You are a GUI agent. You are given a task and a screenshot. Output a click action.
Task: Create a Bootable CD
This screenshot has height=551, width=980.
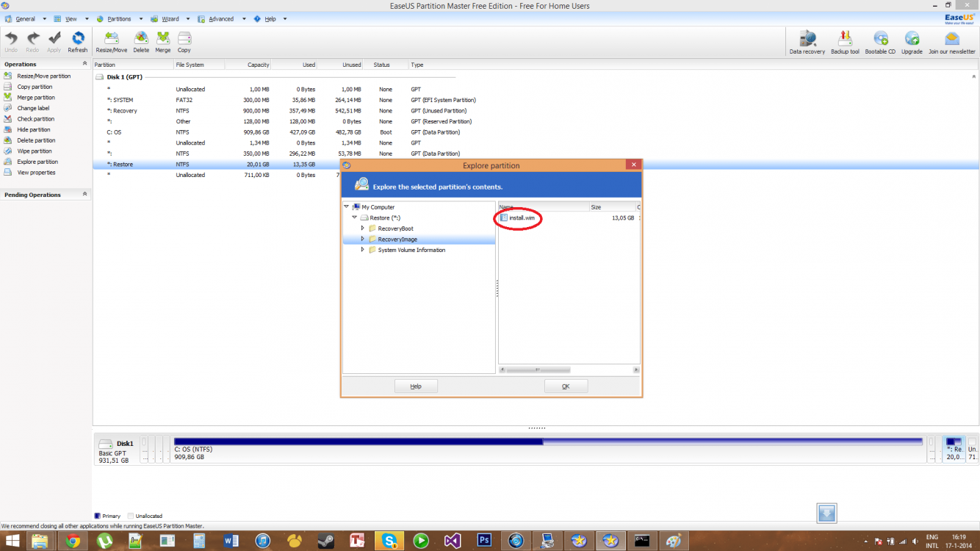(x=880, y=43)
